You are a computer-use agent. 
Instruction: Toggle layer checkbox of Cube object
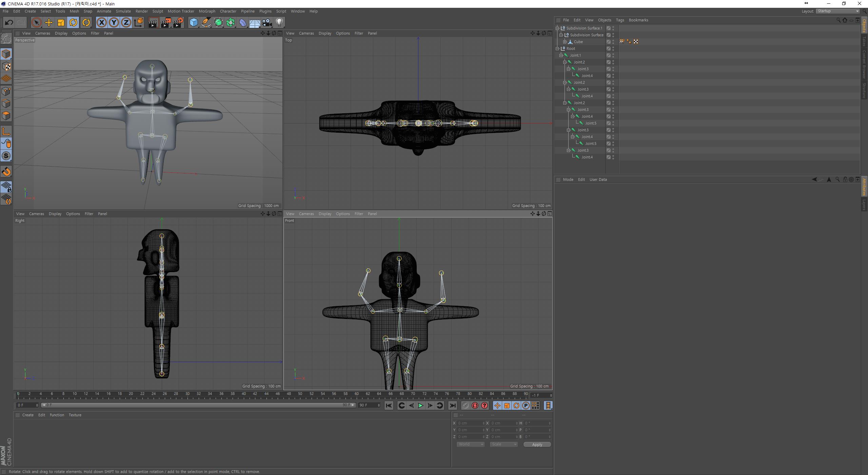coord(609,42)
